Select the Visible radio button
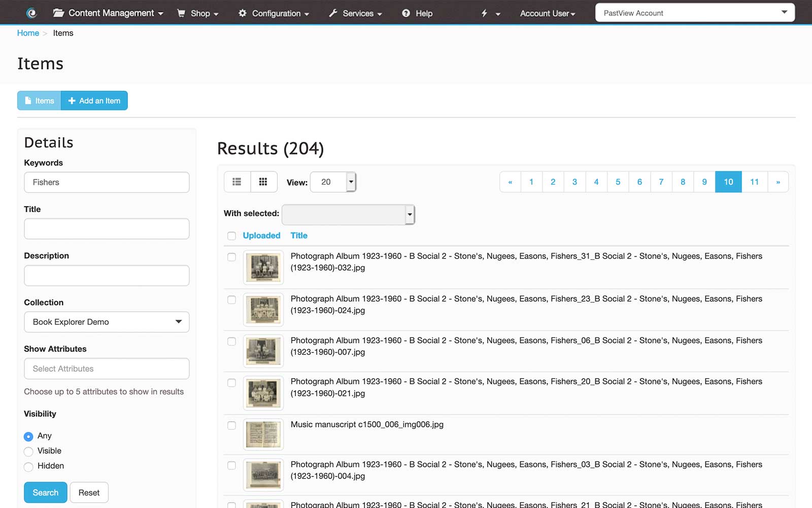The image size is (812, 508). [28, 451]
